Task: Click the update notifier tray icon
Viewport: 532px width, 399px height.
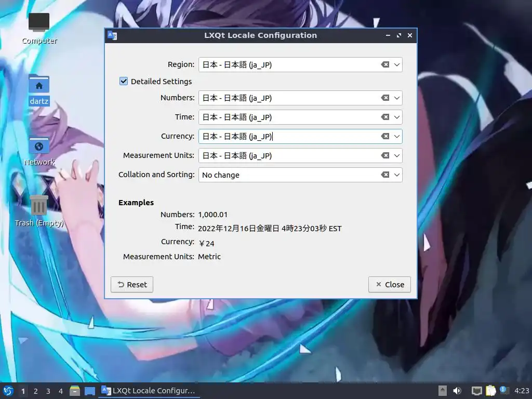Action: click(504, 391)
